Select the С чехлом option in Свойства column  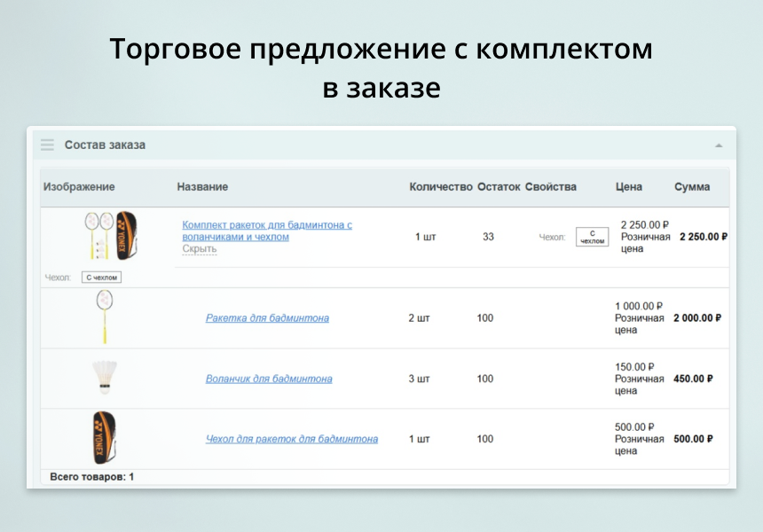(x=592, y=237)
